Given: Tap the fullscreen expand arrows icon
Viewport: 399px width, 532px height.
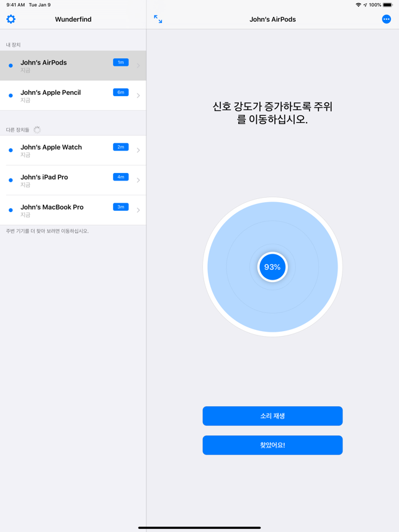Looking at the screenshot, I should [x=158, y=19].
